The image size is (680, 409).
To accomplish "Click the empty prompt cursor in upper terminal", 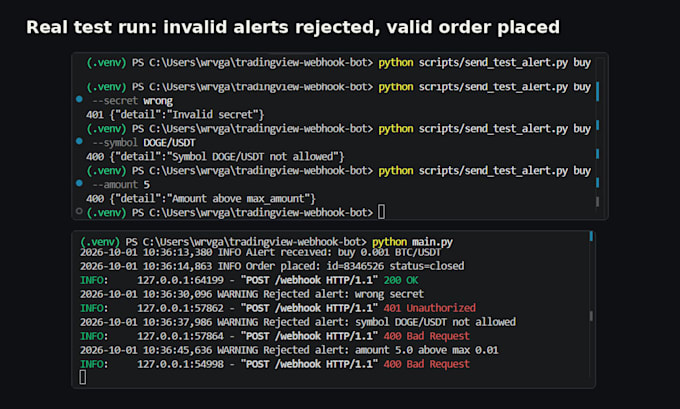I will pos(381,212).
